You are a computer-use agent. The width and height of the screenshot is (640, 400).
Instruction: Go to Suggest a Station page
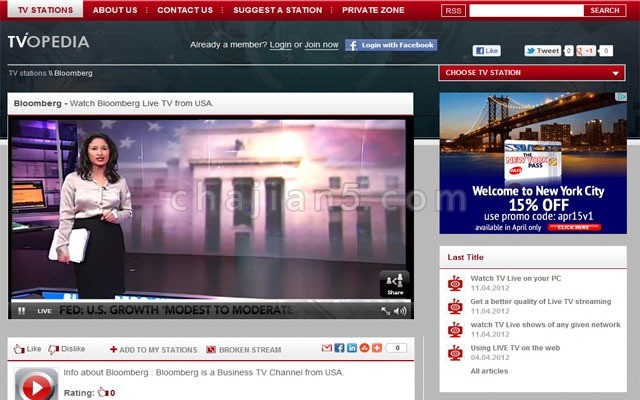[x=277, y=10]
